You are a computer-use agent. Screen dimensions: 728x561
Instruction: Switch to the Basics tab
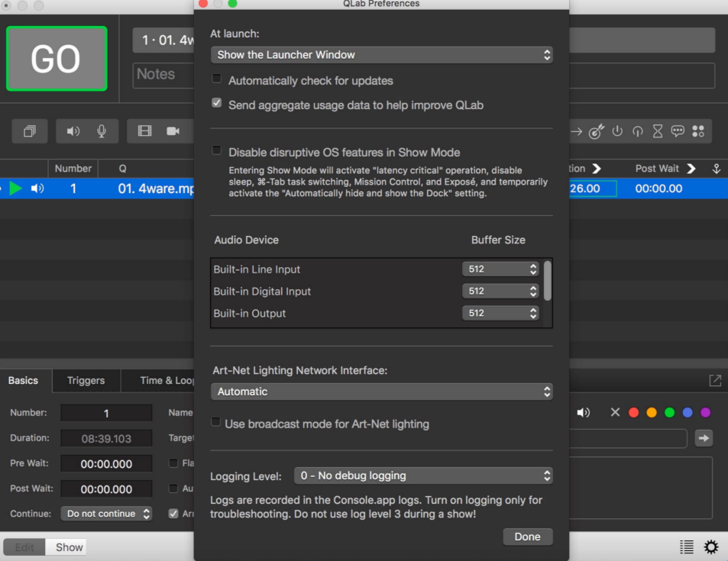[23, 381]
